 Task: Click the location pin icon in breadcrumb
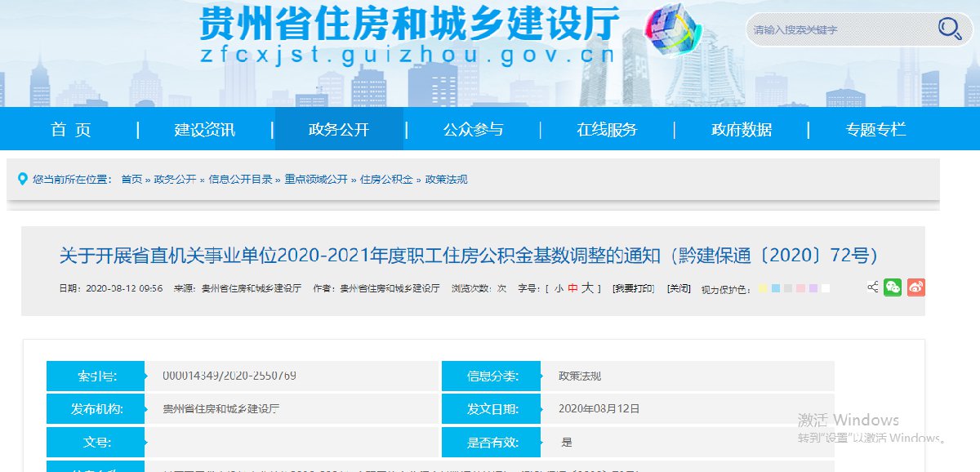click(x=23, y=179)
